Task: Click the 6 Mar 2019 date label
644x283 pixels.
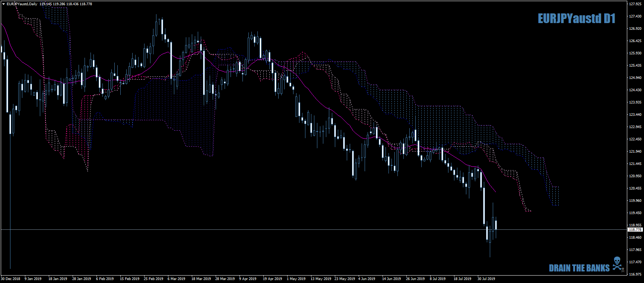Action: tap(177, 279)
